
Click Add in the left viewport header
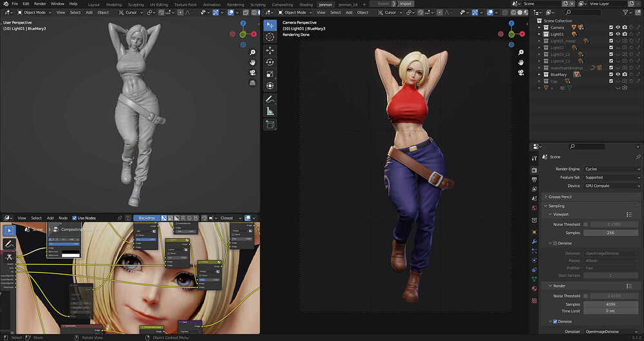89,12
